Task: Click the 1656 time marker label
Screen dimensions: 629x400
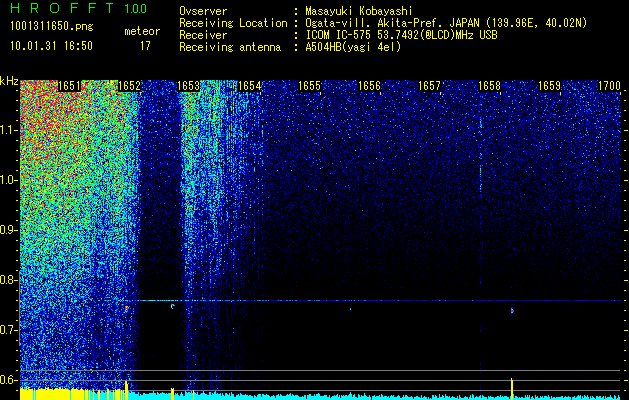Action: [x=369, y=86]
